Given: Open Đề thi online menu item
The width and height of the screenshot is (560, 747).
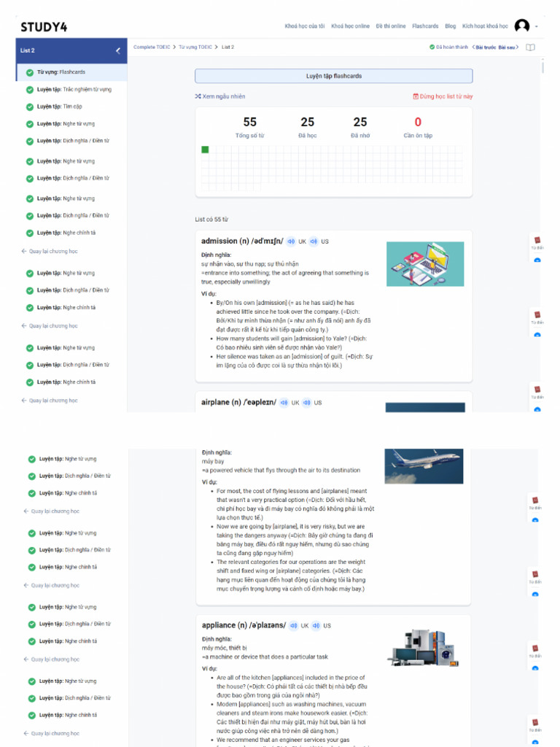Looking at the screenshot, I should pyautogui.click(x=391, y=26).
